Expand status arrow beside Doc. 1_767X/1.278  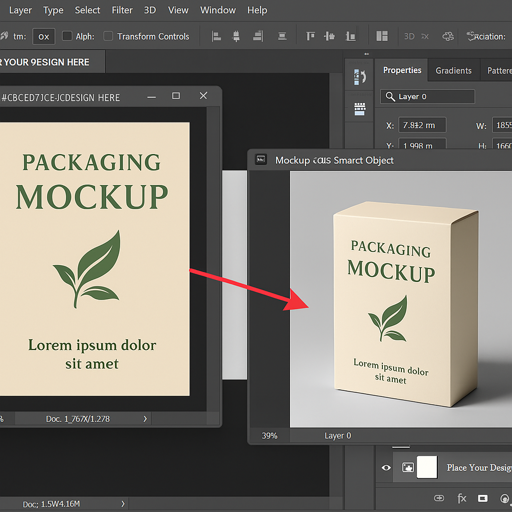tap(145, 419)
